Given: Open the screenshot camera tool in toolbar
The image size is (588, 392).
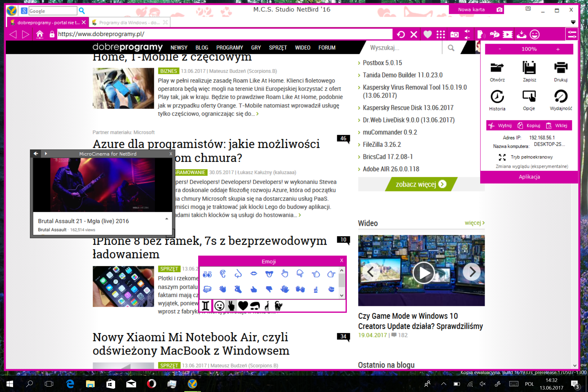Looking at the screenshot, I should 454,35.
